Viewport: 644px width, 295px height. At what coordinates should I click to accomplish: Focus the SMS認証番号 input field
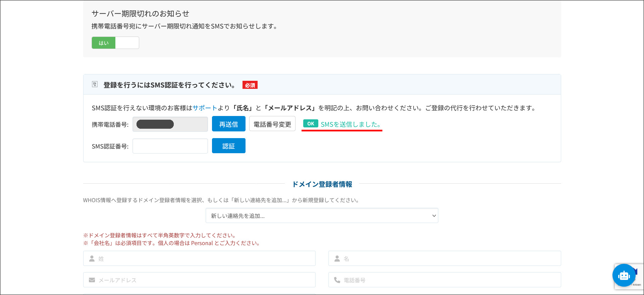pos(170,146)
